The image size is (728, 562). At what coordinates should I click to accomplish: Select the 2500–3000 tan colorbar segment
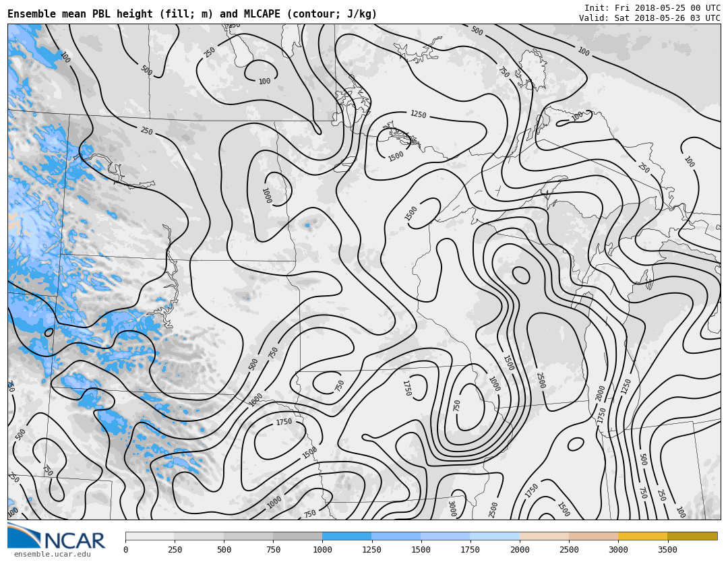[x=593, y=536]
